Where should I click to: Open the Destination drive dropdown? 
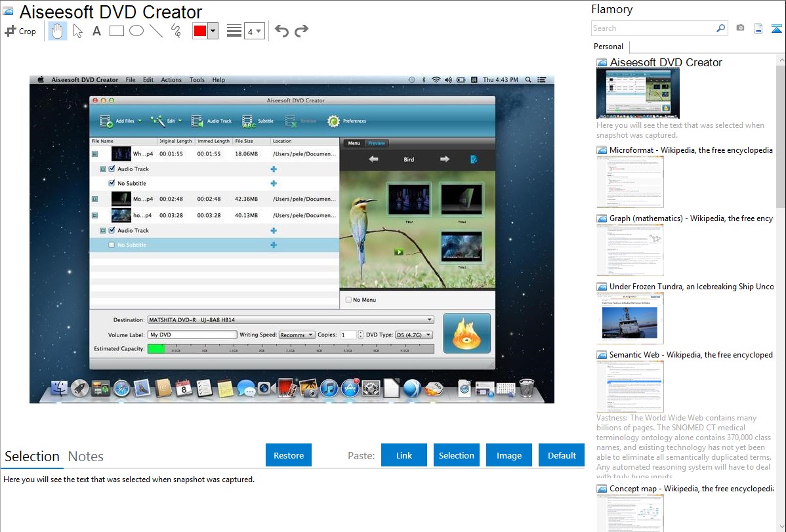(291, 320)
